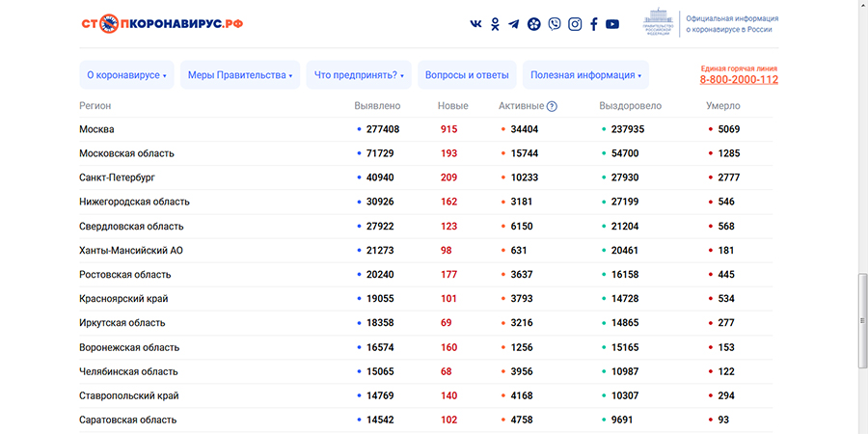Viewport: 868px width, 434px height.
Task: Click Свердловская область active value 6150
Action: 522,227
